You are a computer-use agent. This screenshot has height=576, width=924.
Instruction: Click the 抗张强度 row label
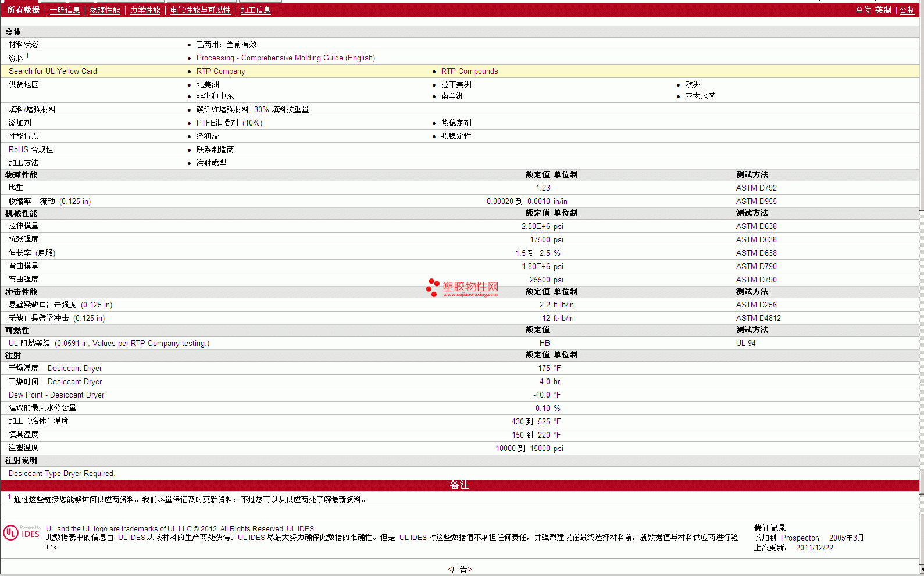pos(24,239)
